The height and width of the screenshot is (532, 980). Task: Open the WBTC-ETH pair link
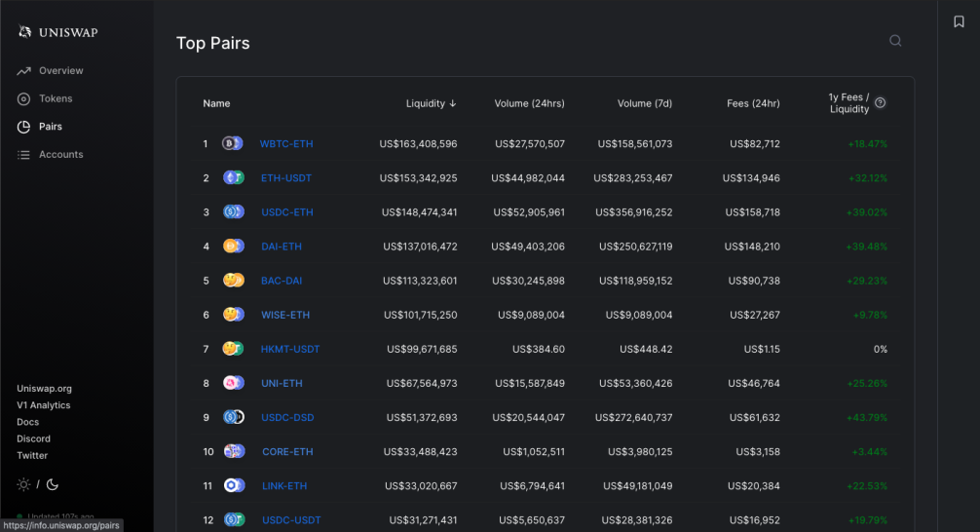coord(286,144)
